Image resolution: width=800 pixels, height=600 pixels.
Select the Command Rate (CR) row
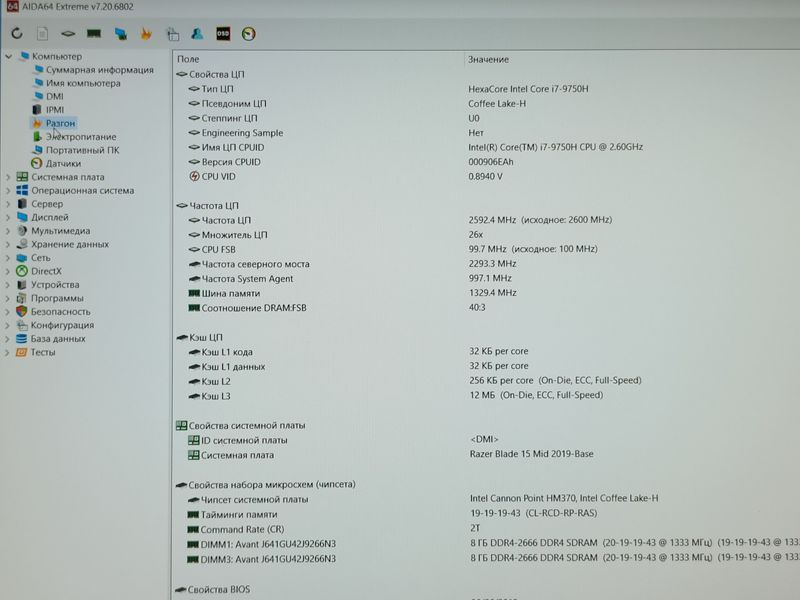487,529
